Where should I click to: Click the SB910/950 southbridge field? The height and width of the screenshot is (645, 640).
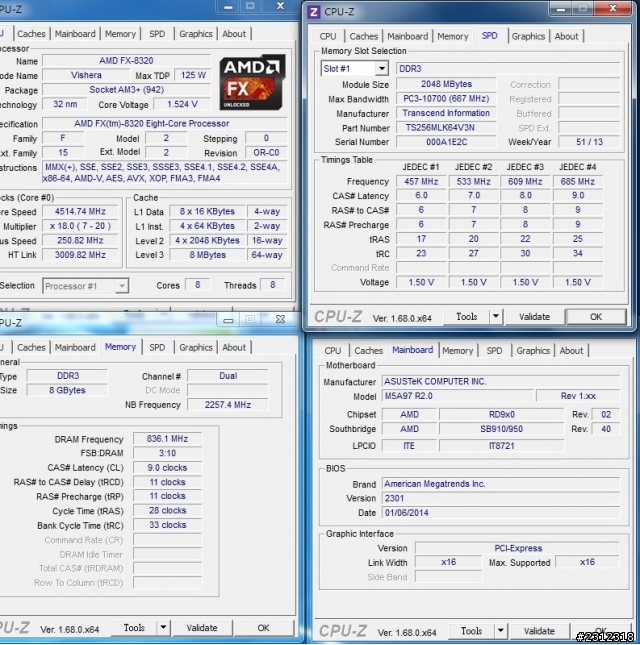[501, 429]
